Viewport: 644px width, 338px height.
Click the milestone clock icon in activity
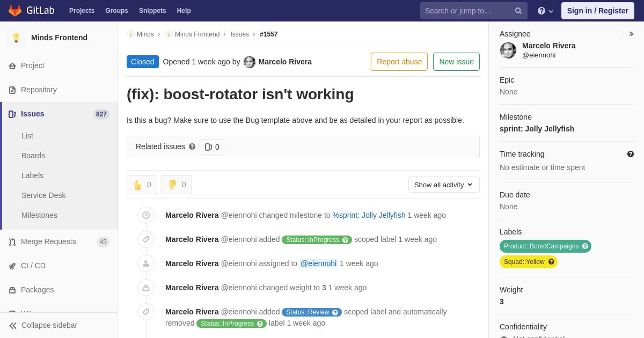[146, 215]
